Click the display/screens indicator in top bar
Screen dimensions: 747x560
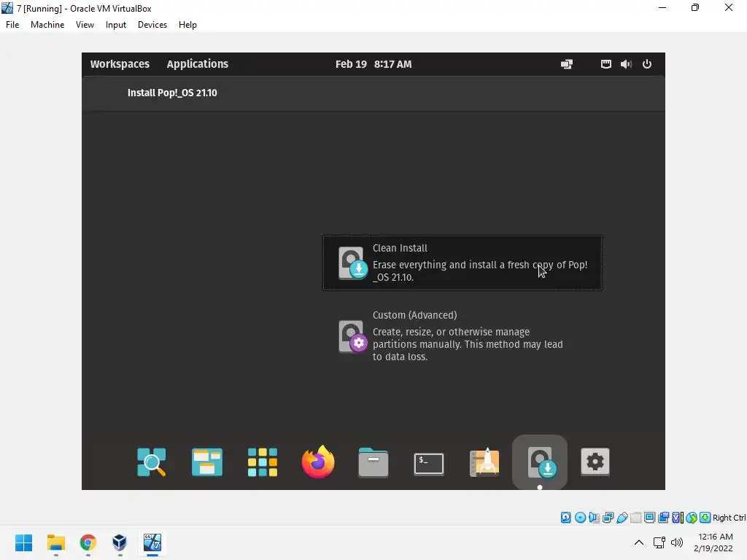click(x=566, y=64)
